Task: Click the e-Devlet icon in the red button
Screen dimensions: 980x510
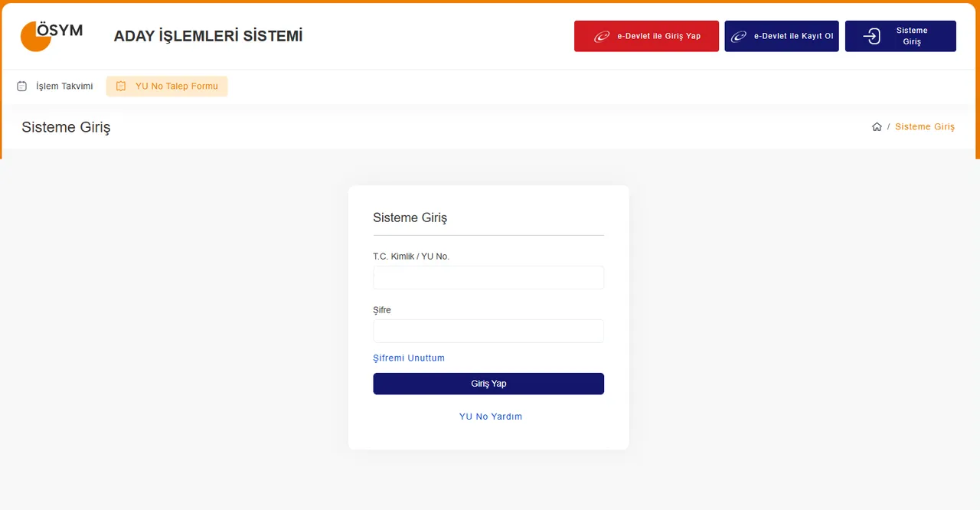Action: [602, 36]
